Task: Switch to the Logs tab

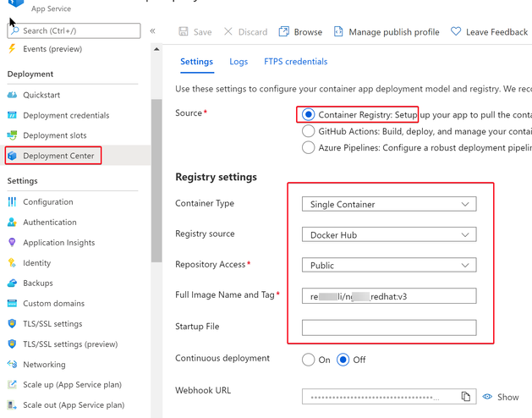Action: pos(239,62)
